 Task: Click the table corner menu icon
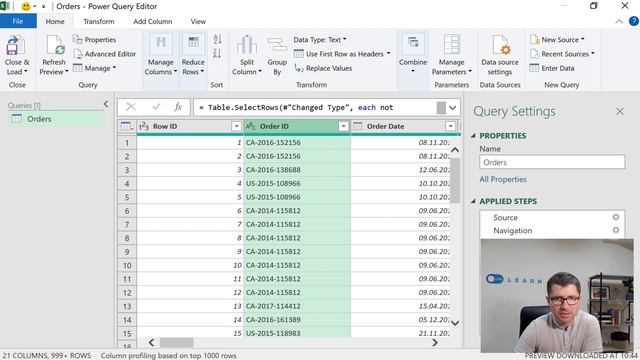pyautogui.click(x=127, y=127)
